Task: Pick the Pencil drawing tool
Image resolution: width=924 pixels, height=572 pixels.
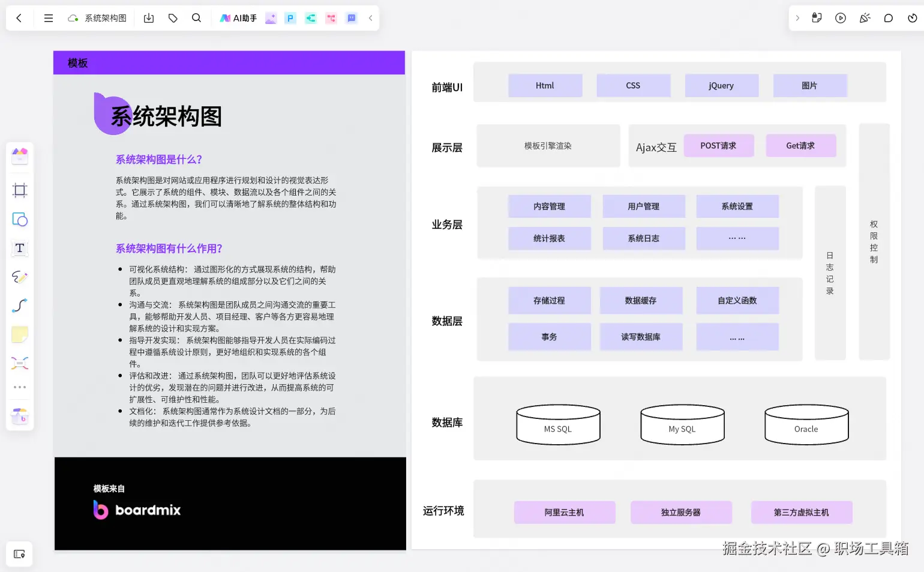Action: (20, 277)
